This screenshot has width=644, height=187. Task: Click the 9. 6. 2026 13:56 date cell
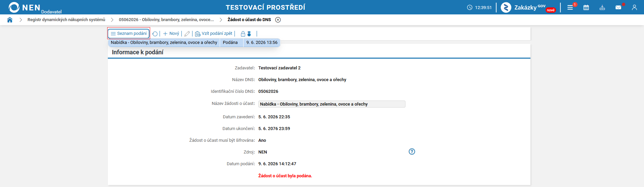tap(262, 43)
